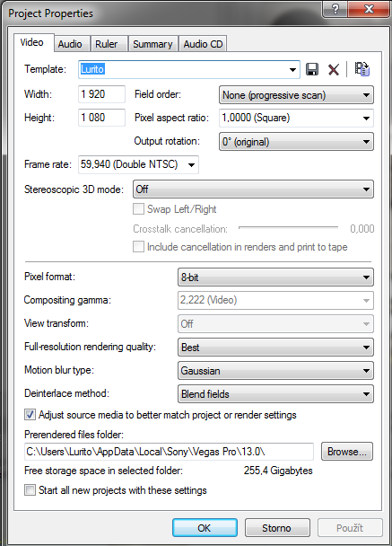392x546 pixels.
Task: Open the Summary tab
Action: tap(152, 44)
